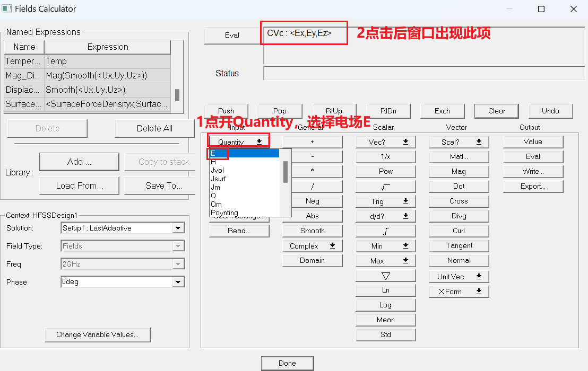The width and height of the screenshot is (588, 371).
Task: Click the CVc : <Ex,Ey,Ez> stack entry
Action: (x=299, y=33)
